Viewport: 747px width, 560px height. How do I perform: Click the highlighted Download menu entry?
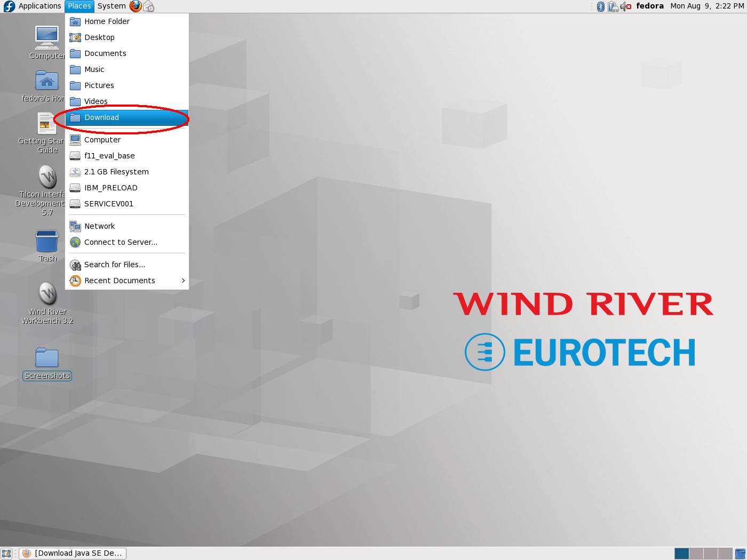127,117
